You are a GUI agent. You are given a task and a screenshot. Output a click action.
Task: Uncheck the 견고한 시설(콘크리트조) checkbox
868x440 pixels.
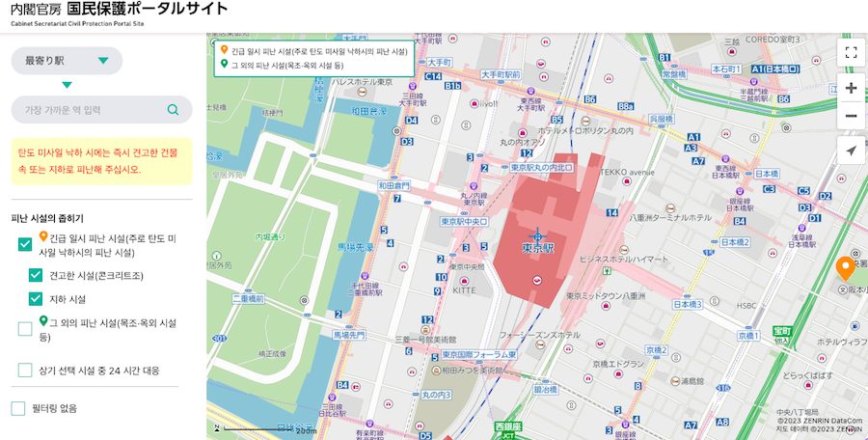pos(36,275)
